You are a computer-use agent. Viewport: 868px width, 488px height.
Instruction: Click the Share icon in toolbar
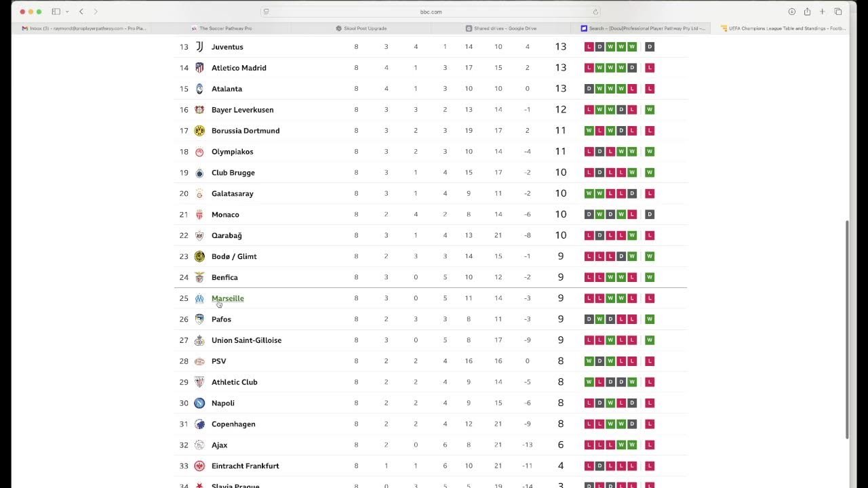(x=807, y=12)
